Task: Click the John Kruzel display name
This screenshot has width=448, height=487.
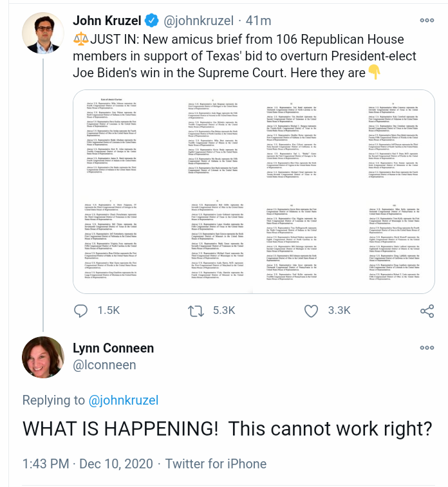Action: click(x=106, y=21)
